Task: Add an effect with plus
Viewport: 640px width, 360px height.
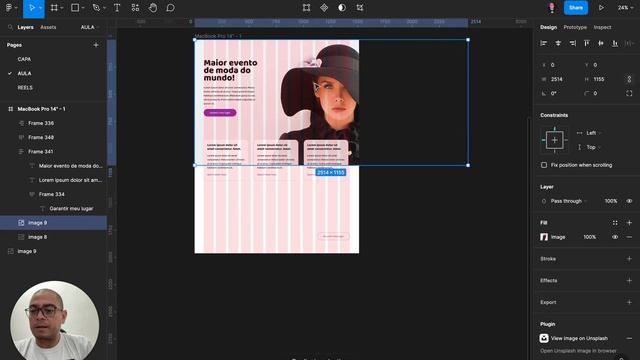Action: click(x=629, y=280)
